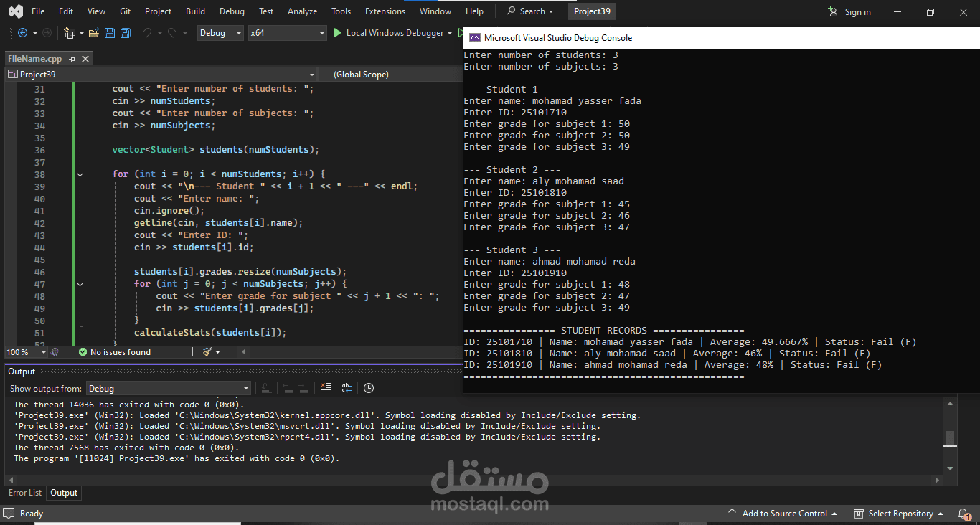980x525 pixels.
Task: Click Add to Source Control
Action: 784,514
